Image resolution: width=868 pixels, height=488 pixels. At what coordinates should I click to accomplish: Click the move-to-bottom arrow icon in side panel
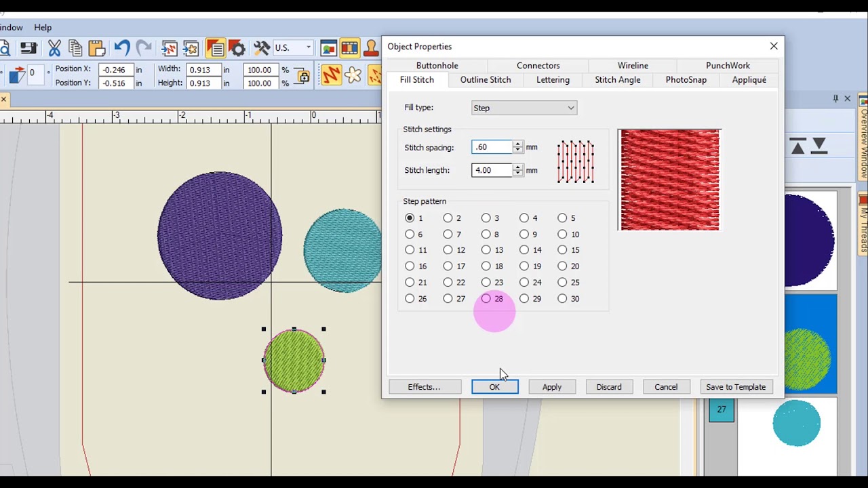point(819,146)
